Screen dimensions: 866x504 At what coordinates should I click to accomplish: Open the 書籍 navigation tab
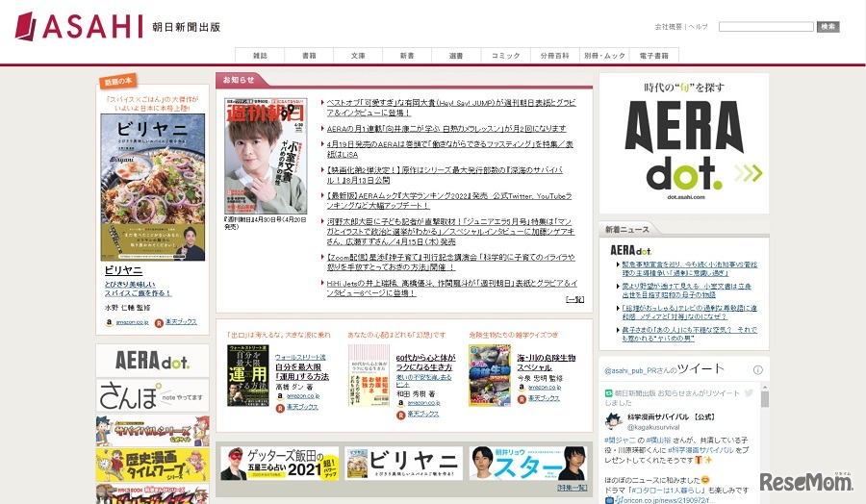coord(309,56)
